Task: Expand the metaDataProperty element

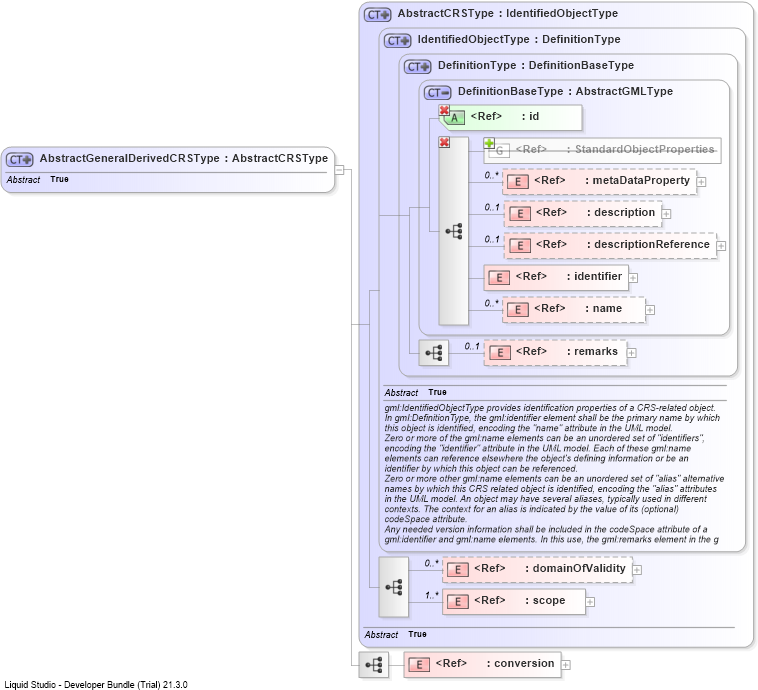Action: pyautogui.click(x=701, y=182)
